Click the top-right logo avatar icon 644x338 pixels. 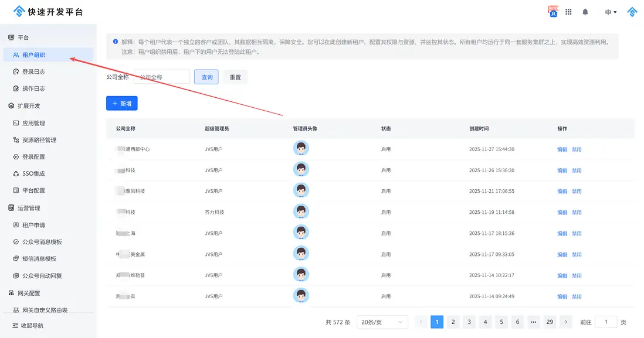click(x=632, y=12)
